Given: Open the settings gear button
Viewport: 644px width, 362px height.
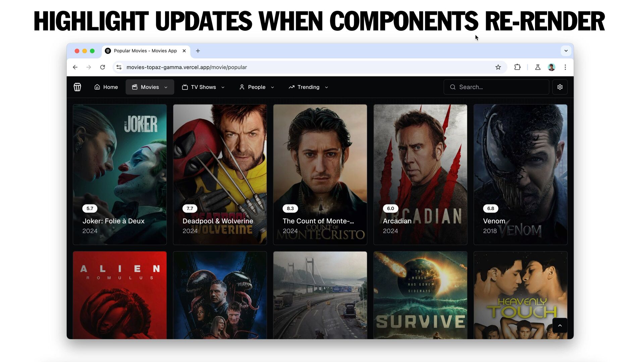Looking at the screenshot, I should tap(560, 87).
